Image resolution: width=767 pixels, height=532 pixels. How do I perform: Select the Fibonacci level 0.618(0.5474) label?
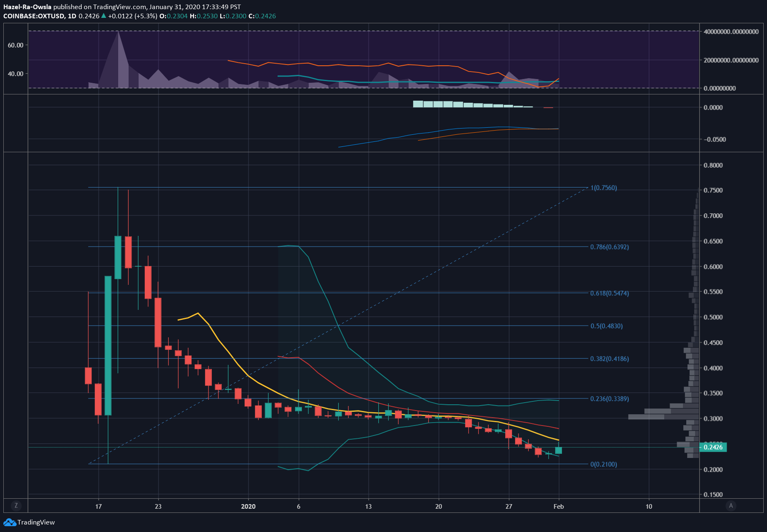click(x=609, y=293)
